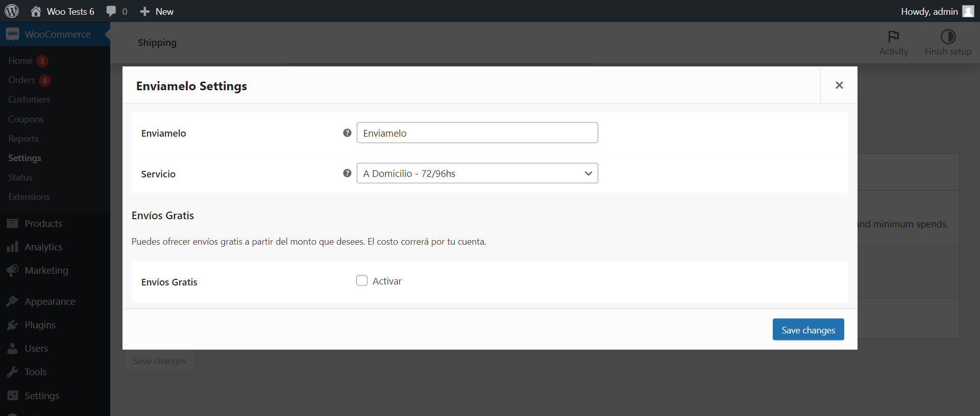Click the Activar checkbox label

point(387,281)
